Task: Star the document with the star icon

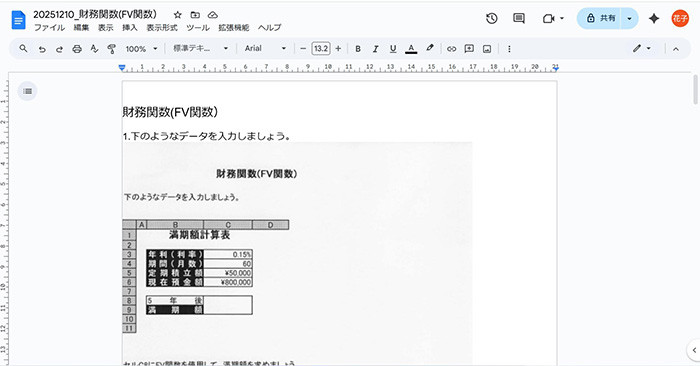Action: click(x=177, y=15)
